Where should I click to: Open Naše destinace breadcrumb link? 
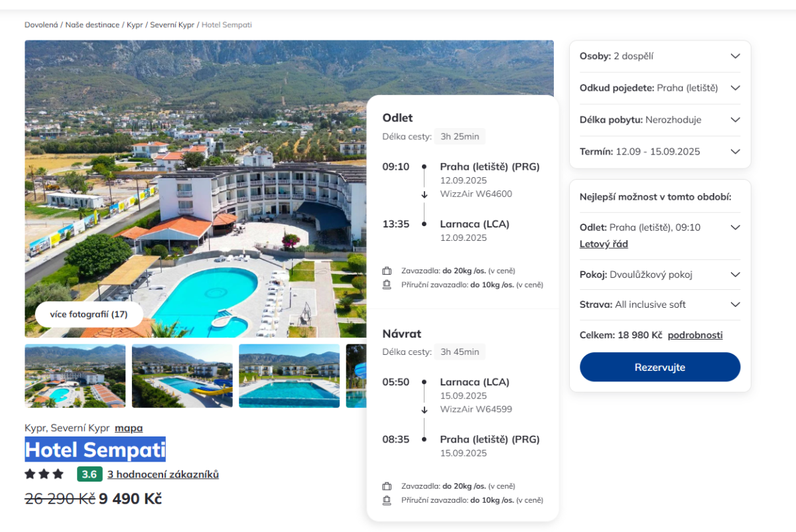pos(93,25)
